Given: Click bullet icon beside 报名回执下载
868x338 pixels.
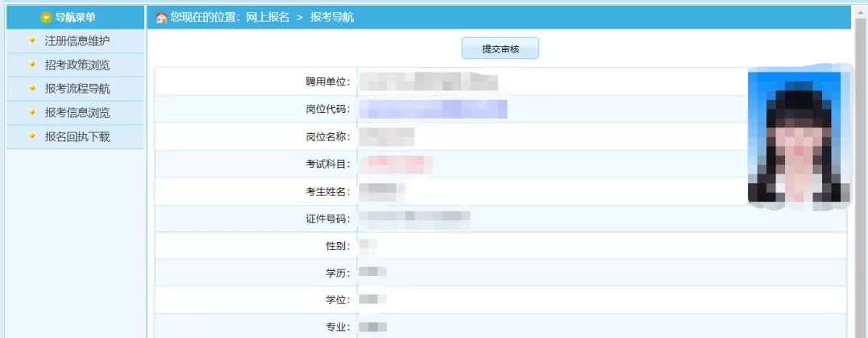Looking at the screenshot, I should 32,137.
